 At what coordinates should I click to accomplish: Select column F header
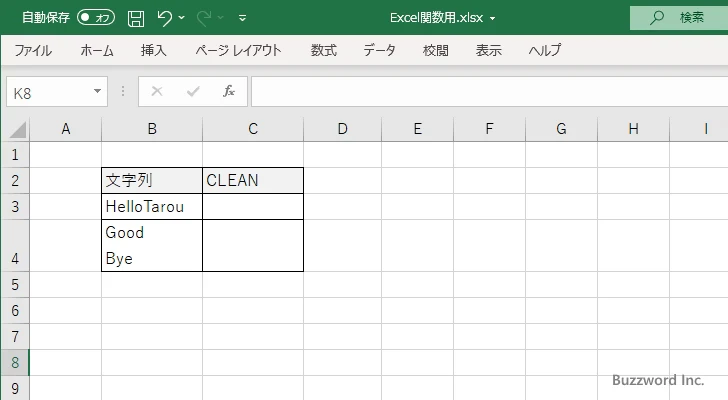(x=489, y=129)
